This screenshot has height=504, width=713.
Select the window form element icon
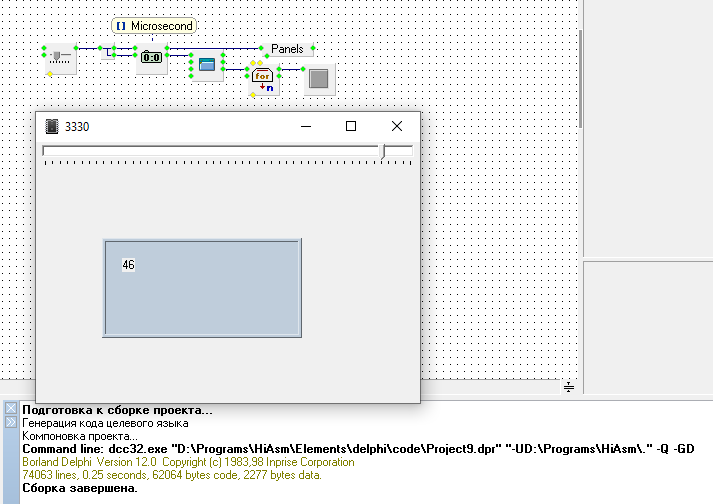tap(207, 65)
